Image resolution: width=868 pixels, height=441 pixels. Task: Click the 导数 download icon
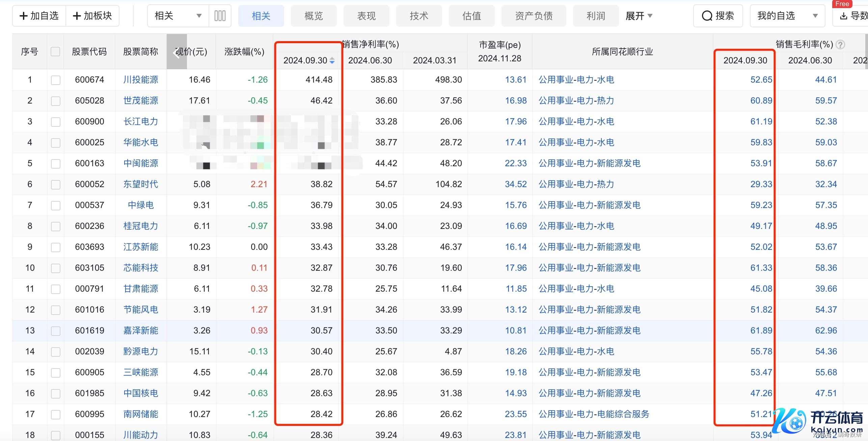coord(843,16)
